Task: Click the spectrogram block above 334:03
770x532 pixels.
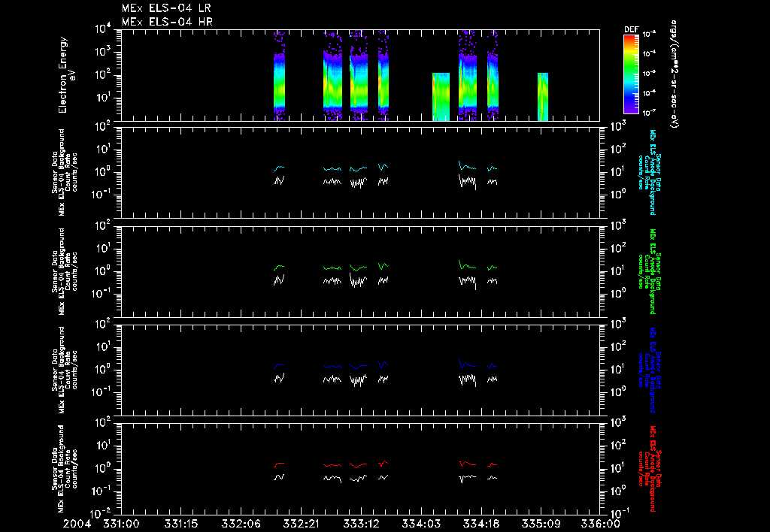Action: coord(441,97)
